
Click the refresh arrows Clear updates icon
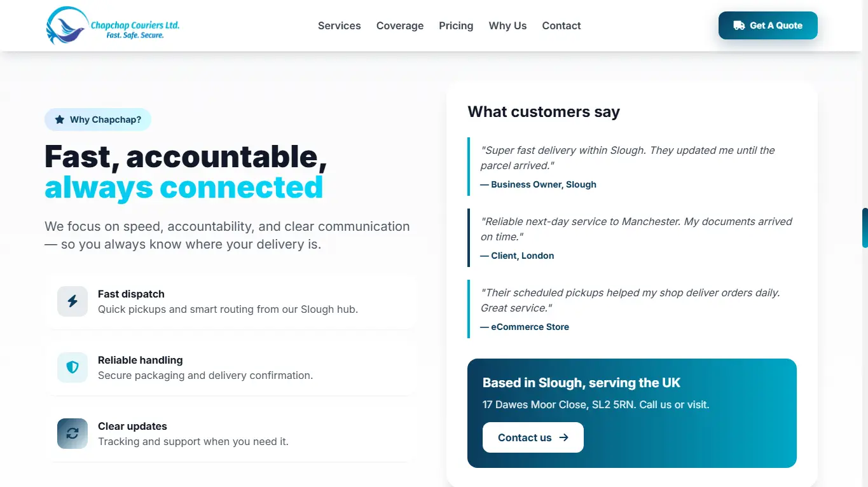coord(72,434)
